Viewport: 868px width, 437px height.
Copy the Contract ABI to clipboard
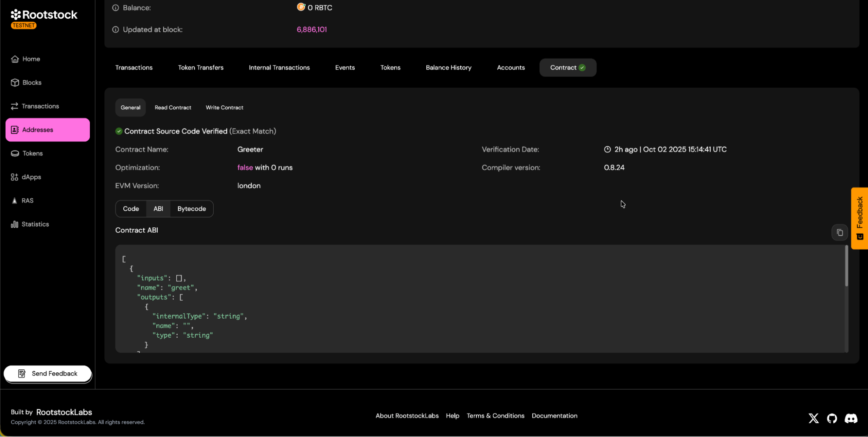tap(839, 233)
